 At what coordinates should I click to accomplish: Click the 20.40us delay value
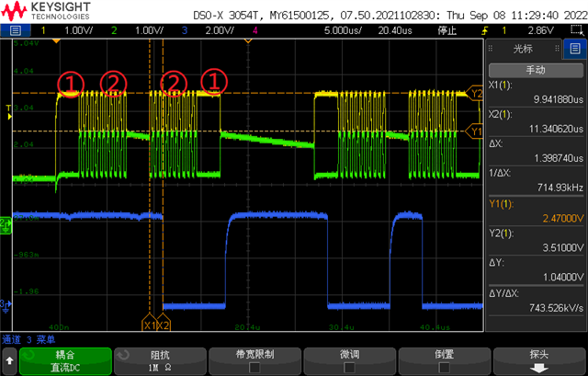[395, 30]
